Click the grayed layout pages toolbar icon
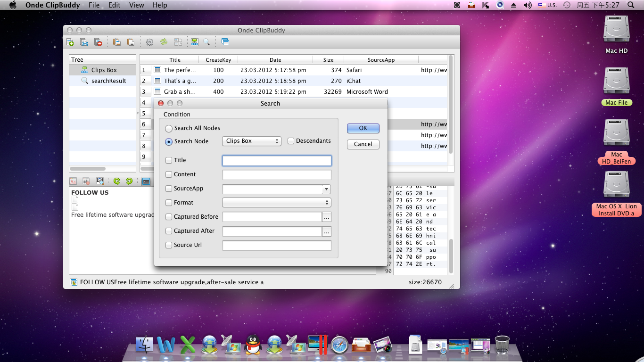 coord(178,42)
